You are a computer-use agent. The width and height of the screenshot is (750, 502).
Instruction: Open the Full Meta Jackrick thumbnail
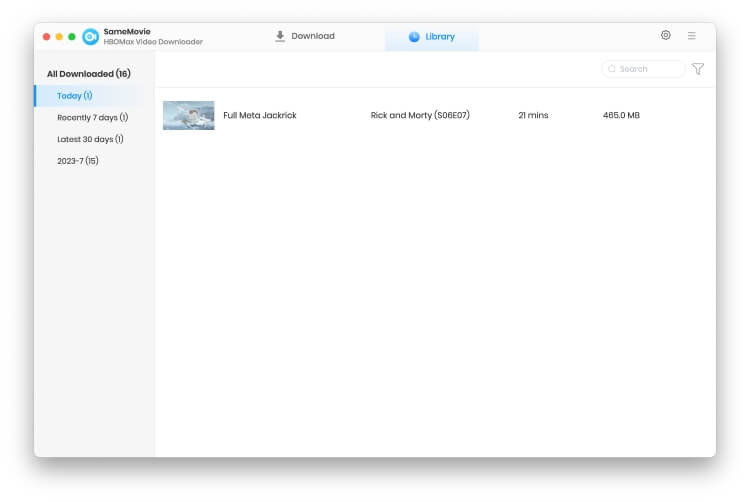click(x=188, y=115)
